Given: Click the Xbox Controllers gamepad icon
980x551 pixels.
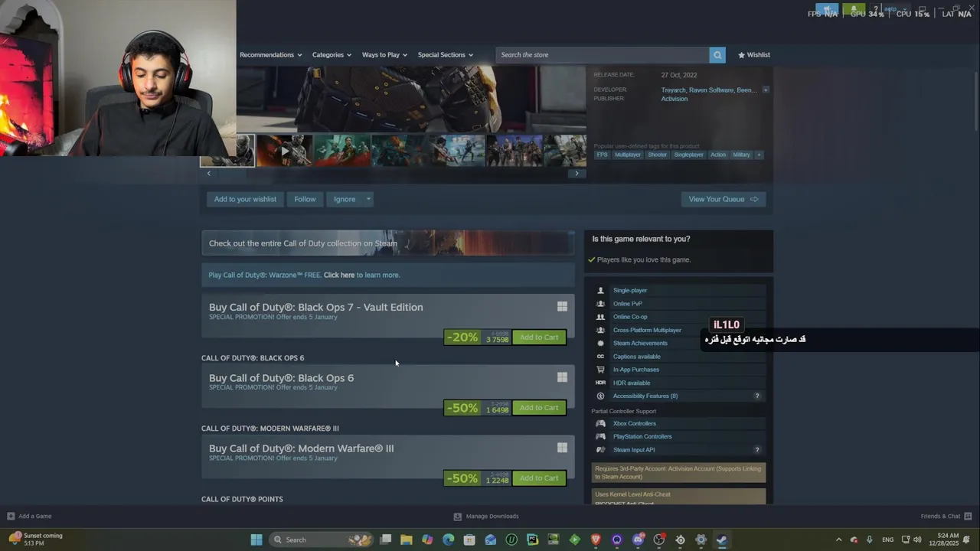Looking at the screenshot, I should click(600, 424).
